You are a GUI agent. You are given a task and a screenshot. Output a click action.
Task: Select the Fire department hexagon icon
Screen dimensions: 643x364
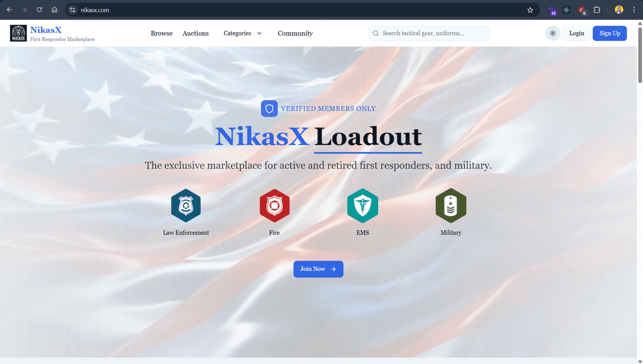pyautogui.click(x=274, y=206)
